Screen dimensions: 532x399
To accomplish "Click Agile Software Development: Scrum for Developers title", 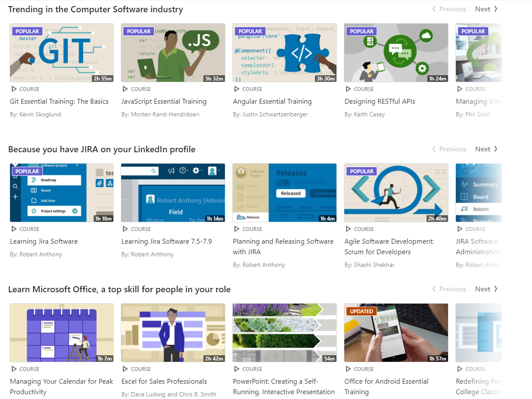I will [389, 247].
